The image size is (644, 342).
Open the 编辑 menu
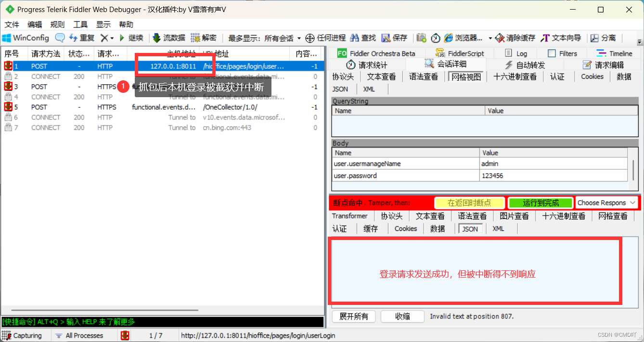coord(35,25)
